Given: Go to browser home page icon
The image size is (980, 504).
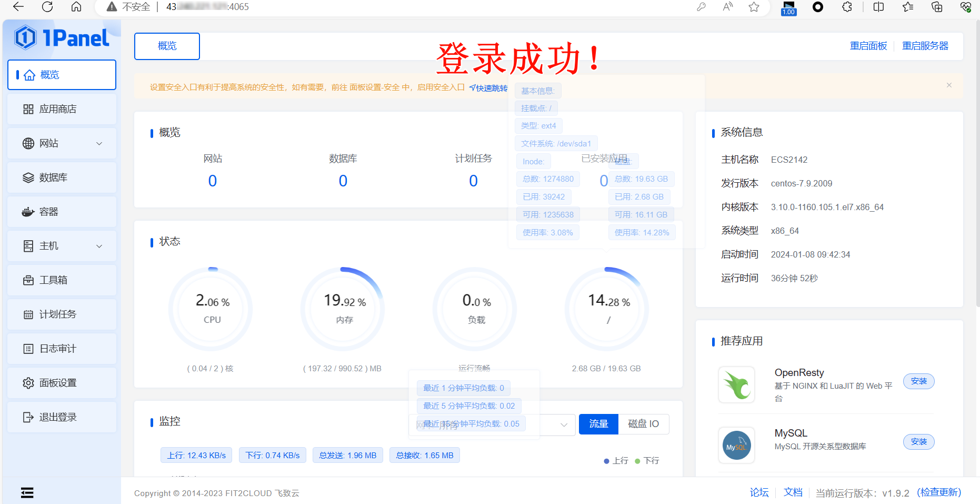Looking at the screenshot, I should click(76, 7).
